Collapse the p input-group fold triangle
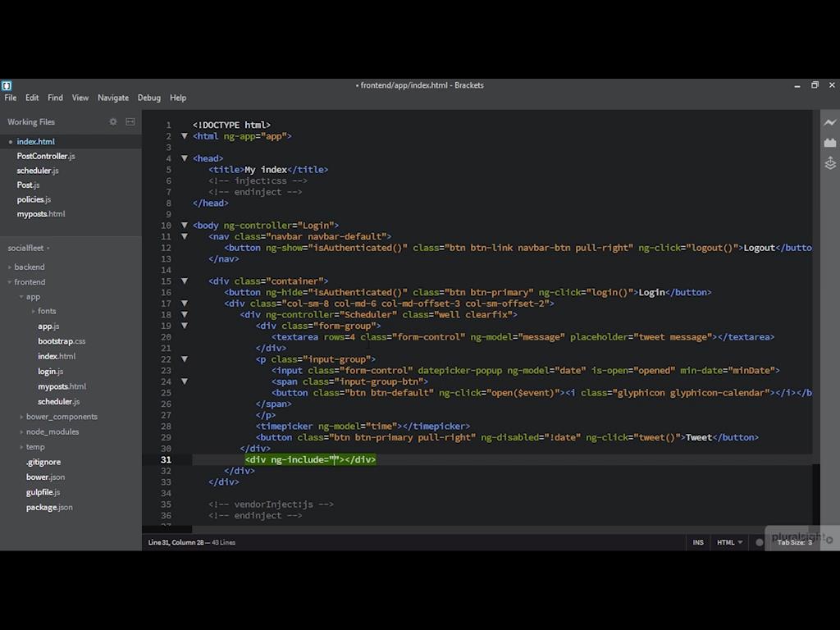The height and width of the screenshot is (630, 840). [x=185, y=359]
